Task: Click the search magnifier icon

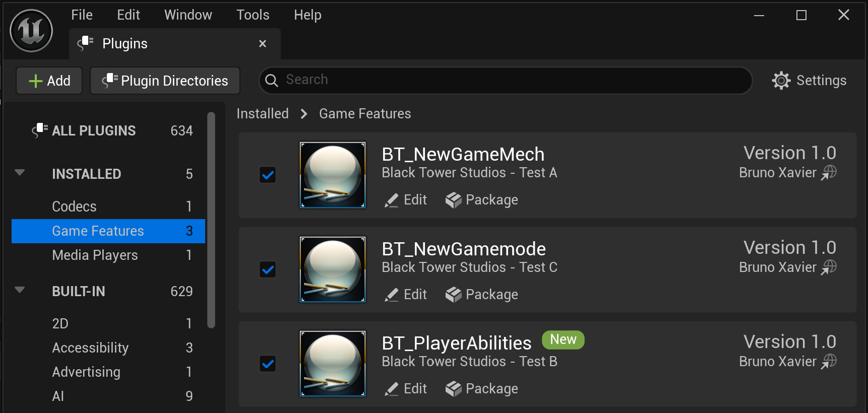Action: pyautogui.click(x=271, y=81)
